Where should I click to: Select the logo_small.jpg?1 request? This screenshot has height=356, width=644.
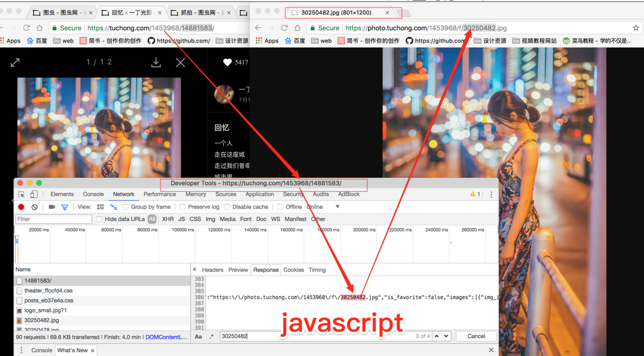point(102,310)
